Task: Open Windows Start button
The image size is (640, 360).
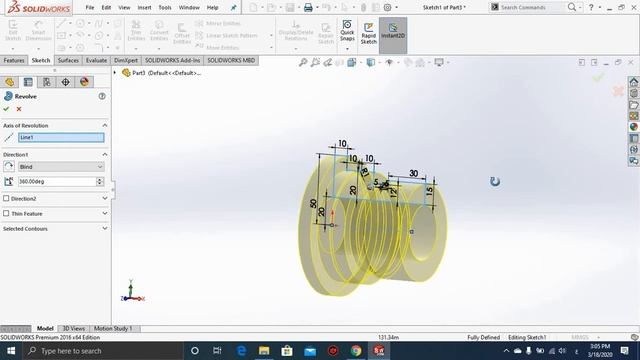Action: tap(11, 351)
